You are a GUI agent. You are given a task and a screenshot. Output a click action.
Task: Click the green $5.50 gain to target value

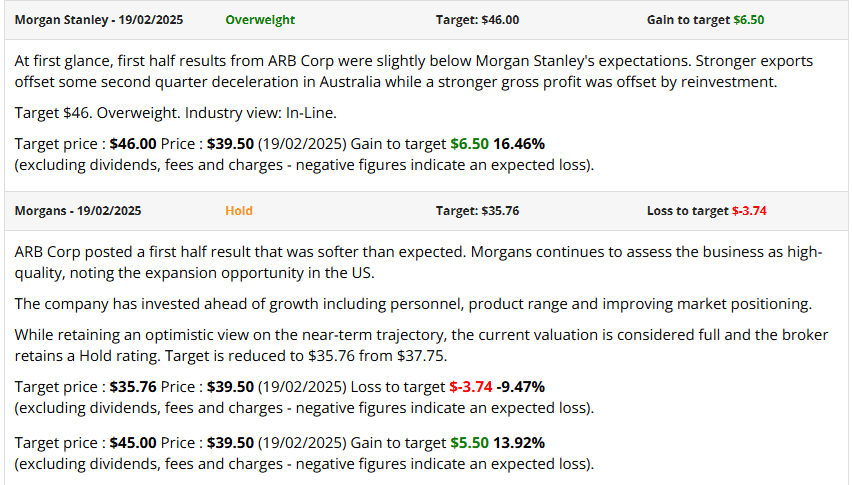pyautogui.click(x=469, y=442)
